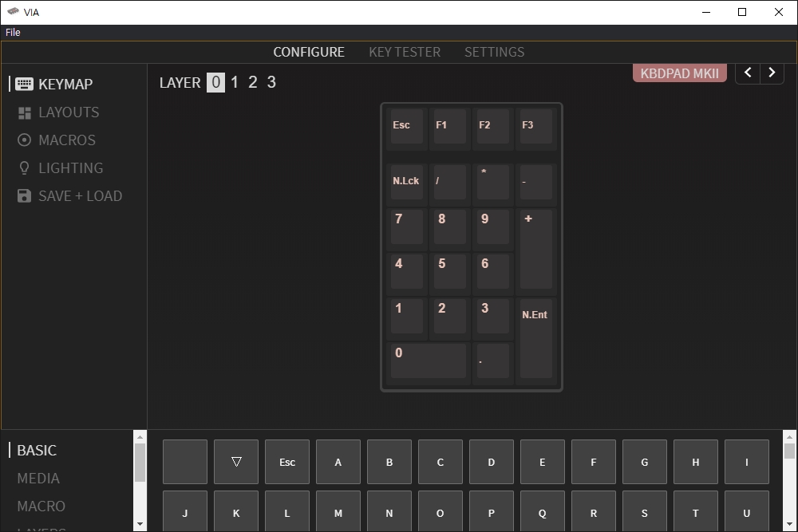This screenshot has width=798, height=532.
Task: Select the Basic keycode category
Action: tap(37, 450)
